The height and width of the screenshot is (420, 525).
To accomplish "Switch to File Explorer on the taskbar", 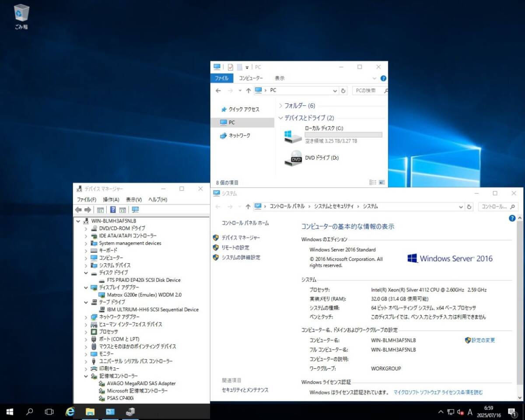I will click(x=90, y=412).
